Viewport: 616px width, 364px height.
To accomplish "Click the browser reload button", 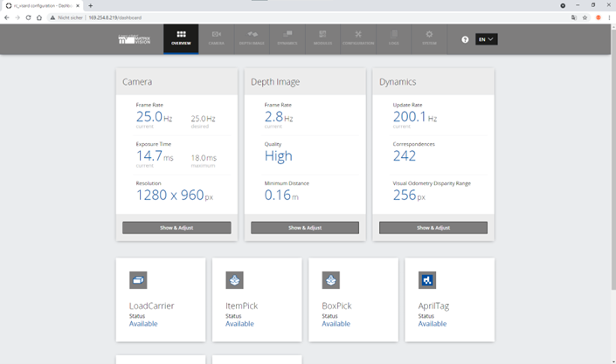I will pos(28,17).
